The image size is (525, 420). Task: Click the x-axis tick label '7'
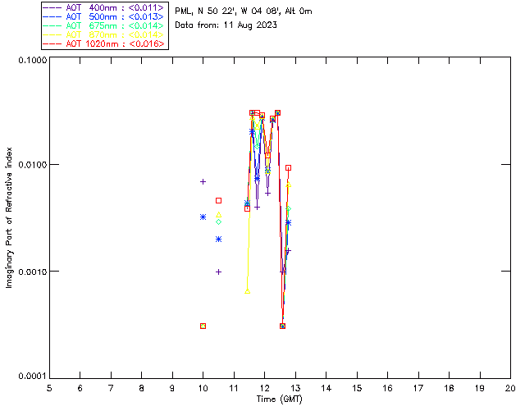(111, 388)
